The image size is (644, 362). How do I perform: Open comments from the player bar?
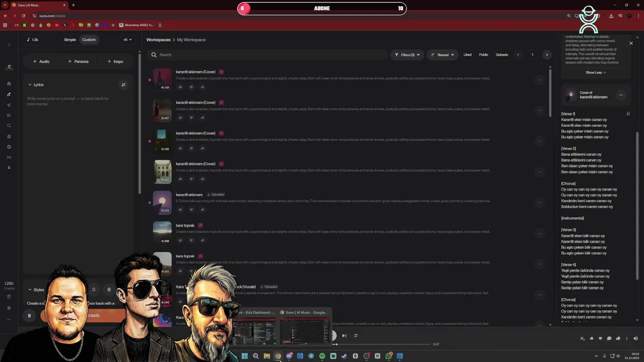tap(609, 338)
